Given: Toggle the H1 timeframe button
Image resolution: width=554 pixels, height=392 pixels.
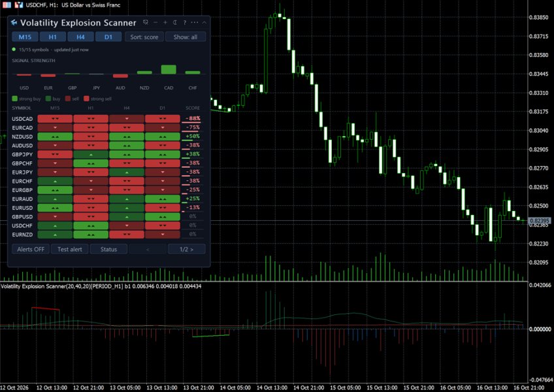Looking at the screenshot, I should point(53,37).
